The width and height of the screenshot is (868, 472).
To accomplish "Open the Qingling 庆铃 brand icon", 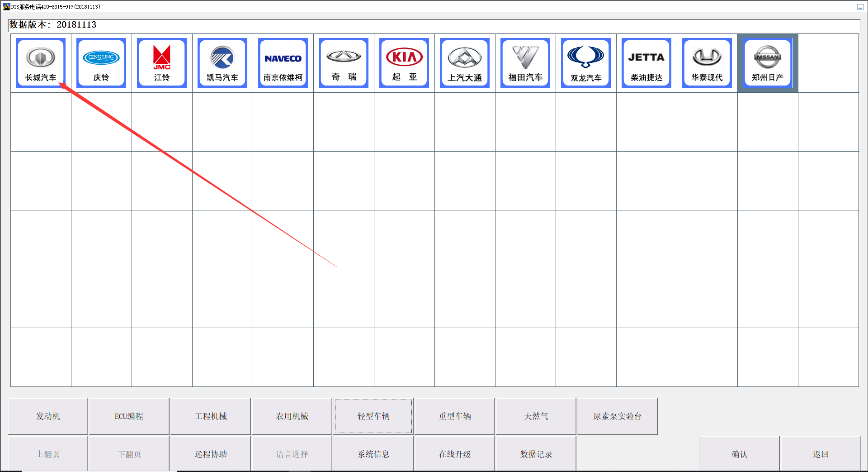I will pyautogui.click(x=101, y=63).
